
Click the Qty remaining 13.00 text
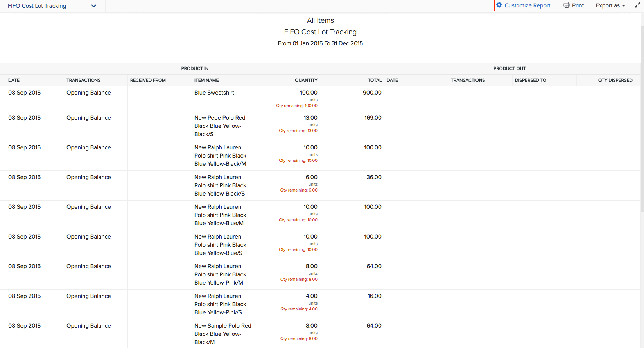[298, 131]
